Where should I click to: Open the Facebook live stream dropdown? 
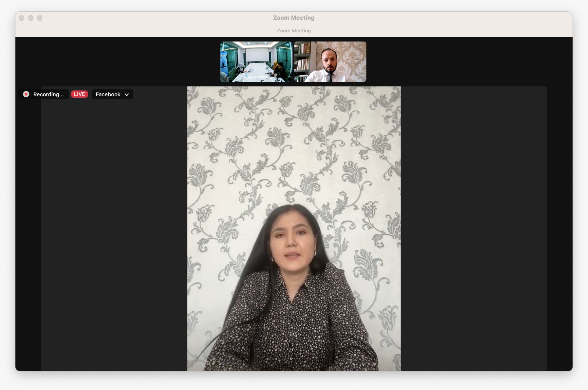coord(112,94)
